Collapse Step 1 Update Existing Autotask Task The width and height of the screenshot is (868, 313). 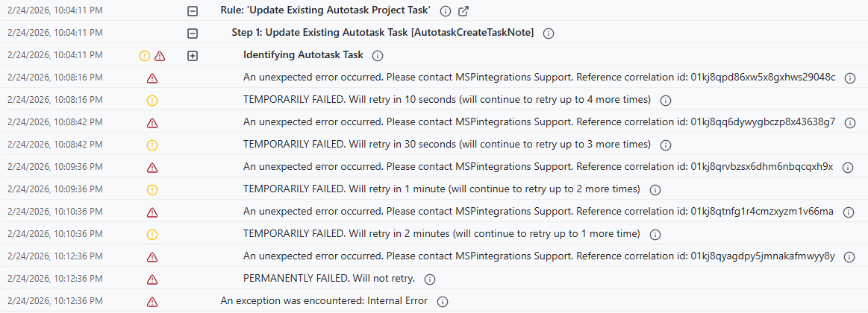pos(193,34)
